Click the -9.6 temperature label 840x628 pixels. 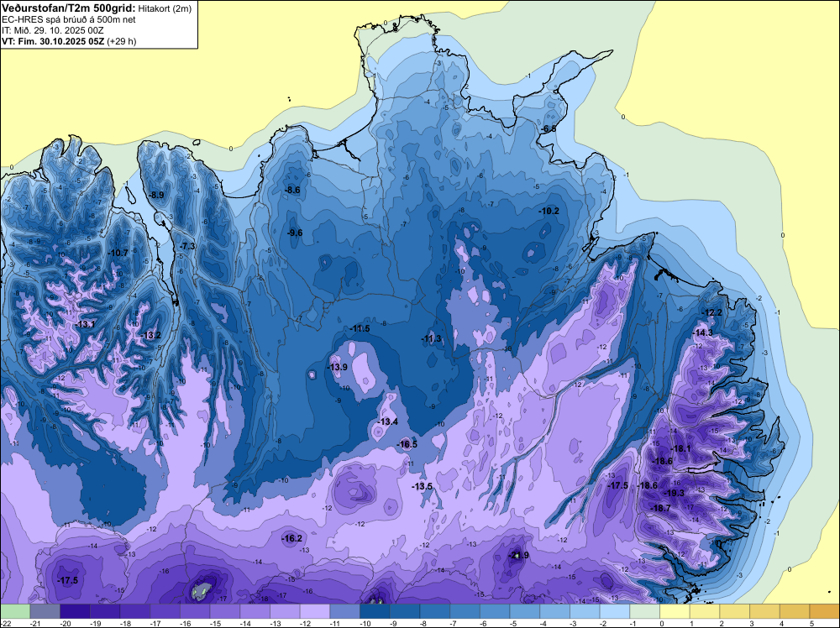[x=295, y=233]
